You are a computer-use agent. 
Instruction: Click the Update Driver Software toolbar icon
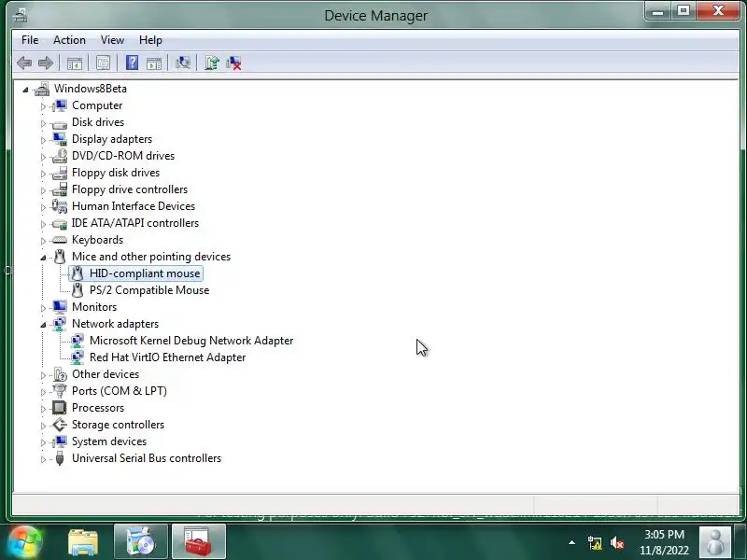pos(212,63)
